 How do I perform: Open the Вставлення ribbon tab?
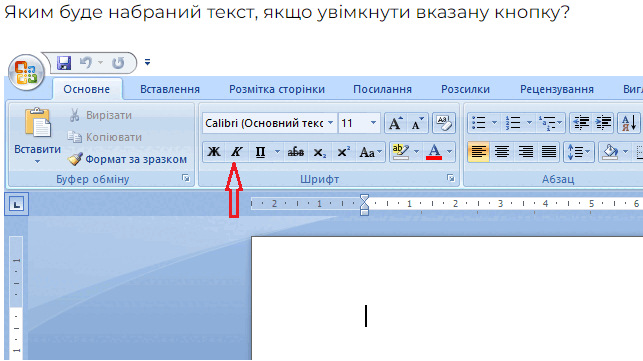(x=170, y=89)
